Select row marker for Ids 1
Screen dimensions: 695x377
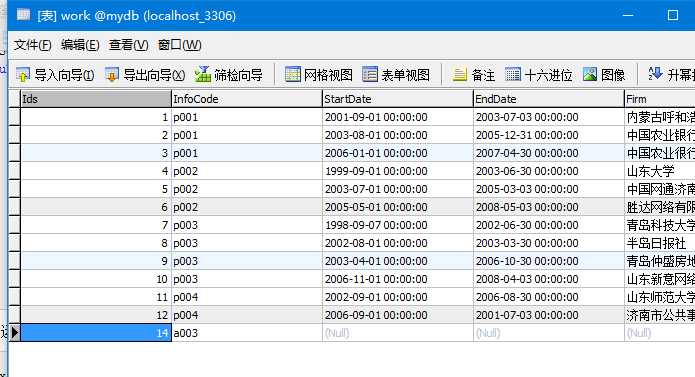[14, 117]
